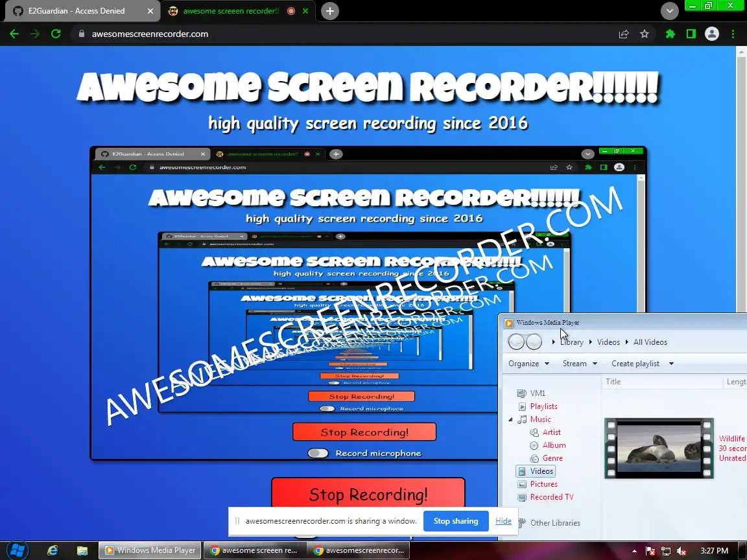This screenshot has width=747, height=560.
Task: Select Album under Music
Action: pyautogui.click(x=554, y=445)
